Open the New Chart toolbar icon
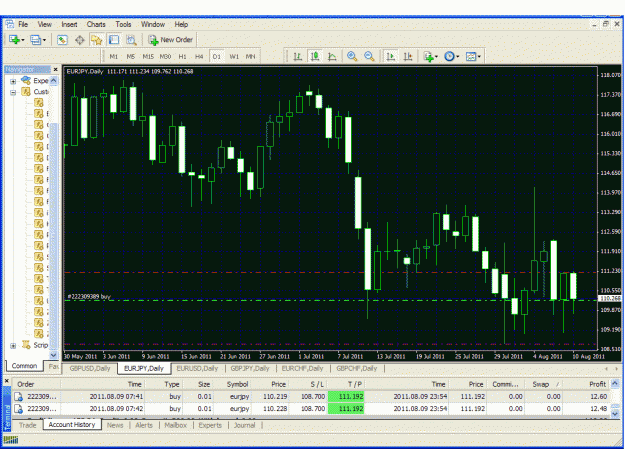The width and height of the screenshot is (625, 449). coord(15,40)
